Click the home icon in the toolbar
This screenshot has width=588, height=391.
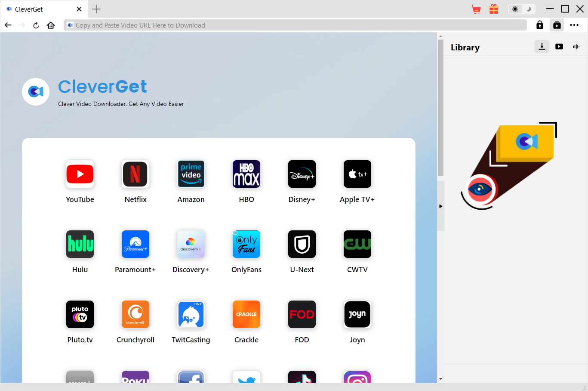(50, 25)
